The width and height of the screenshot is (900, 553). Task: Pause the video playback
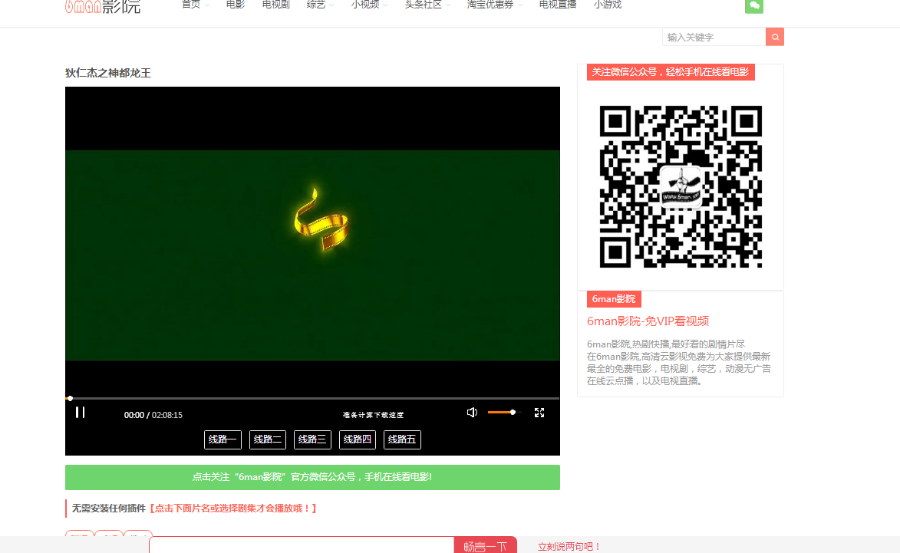80,412
